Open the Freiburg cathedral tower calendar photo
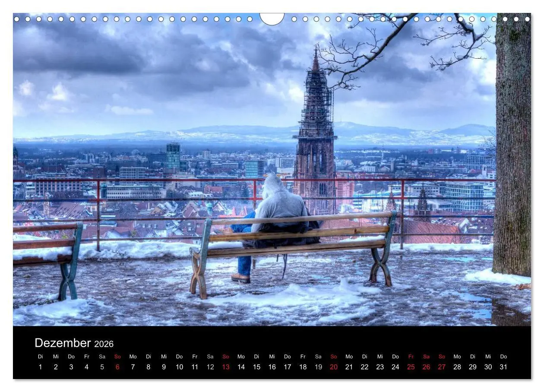The height and width of the screenshot is (392, 544). click(x=272, y=169)
